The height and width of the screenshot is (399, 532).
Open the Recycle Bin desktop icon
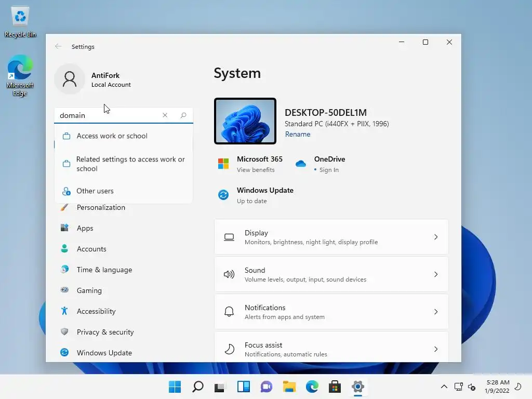pyautogui.click(x=20, y=22)
